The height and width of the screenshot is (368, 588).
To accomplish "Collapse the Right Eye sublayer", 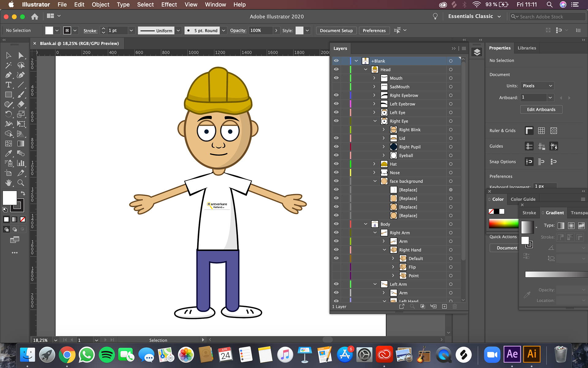I will [x=375, y=121].
